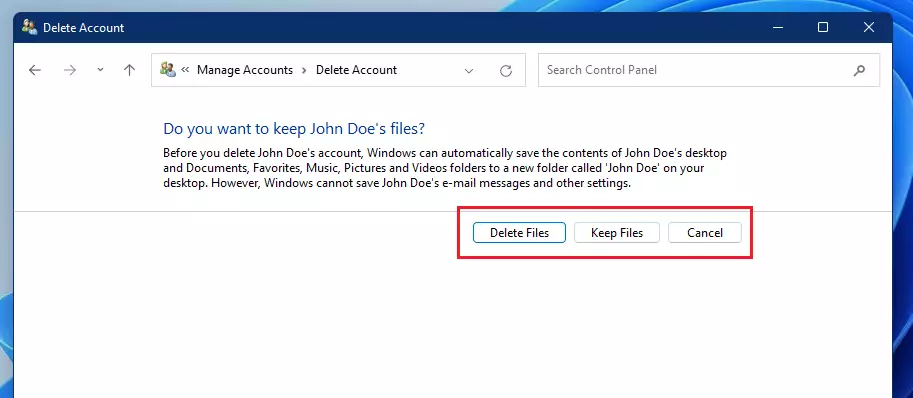Screen dimensions: 913x398
Task: Expand hidden breadcrumb double-chevron
Action: click(x=186, y=70)
